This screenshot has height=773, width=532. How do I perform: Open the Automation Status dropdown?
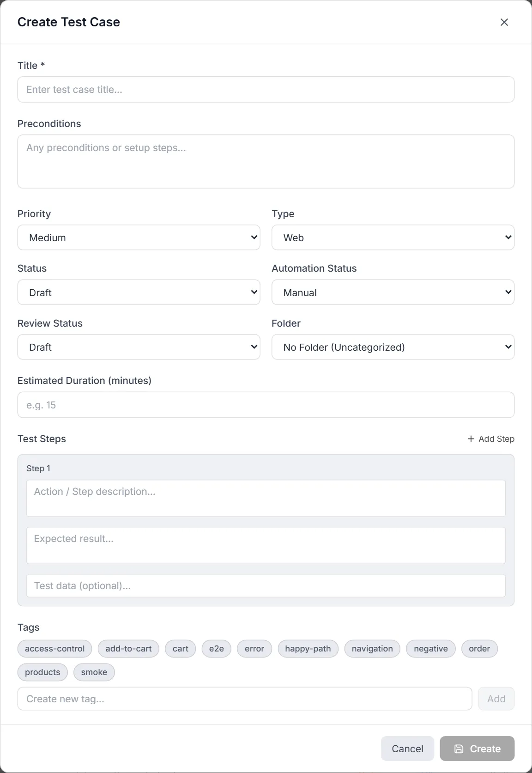393,292
